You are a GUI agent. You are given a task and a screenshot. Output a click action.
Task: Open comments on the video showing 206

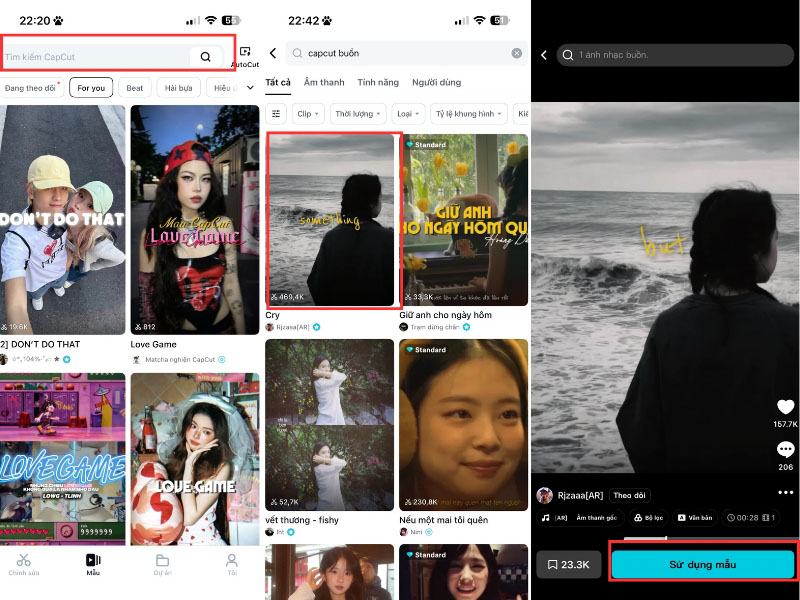785,451
